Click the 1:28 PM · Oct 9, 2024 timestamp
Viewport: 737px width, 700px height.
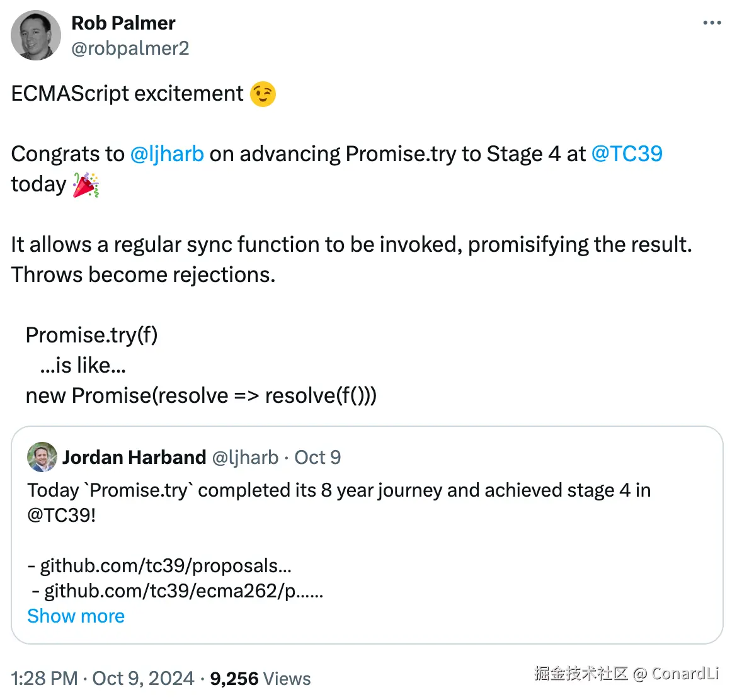103,678
